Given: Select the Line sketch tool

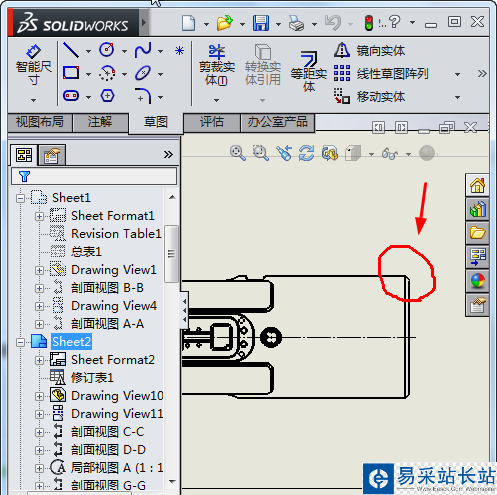Looking at the screenshot, I should [71, 50].
